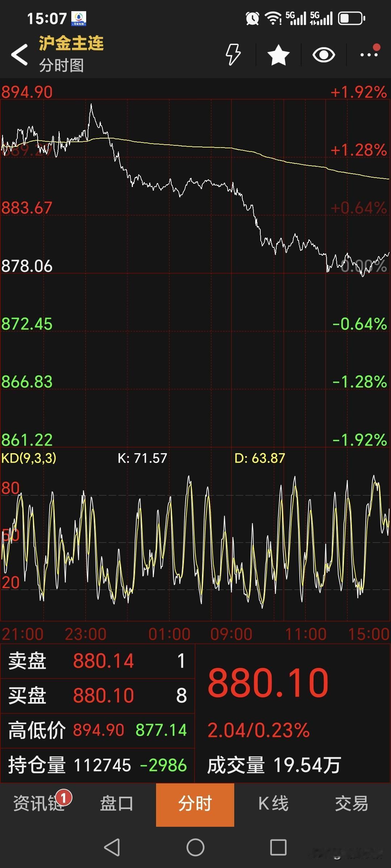
Task: Tap the red notification badge on 资讯链
Action: [64, 797]
